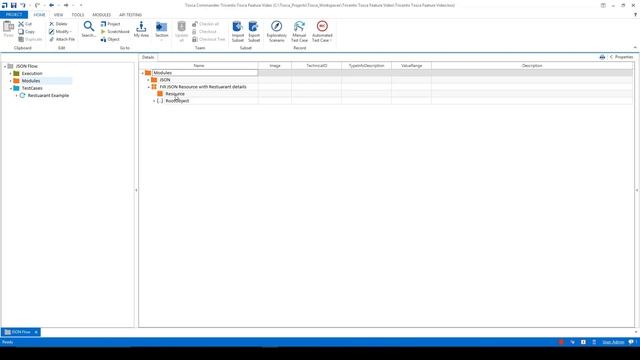Click the navigate Back arrow in title bar
Screen dimensions: 640x360
pos(51,5)
